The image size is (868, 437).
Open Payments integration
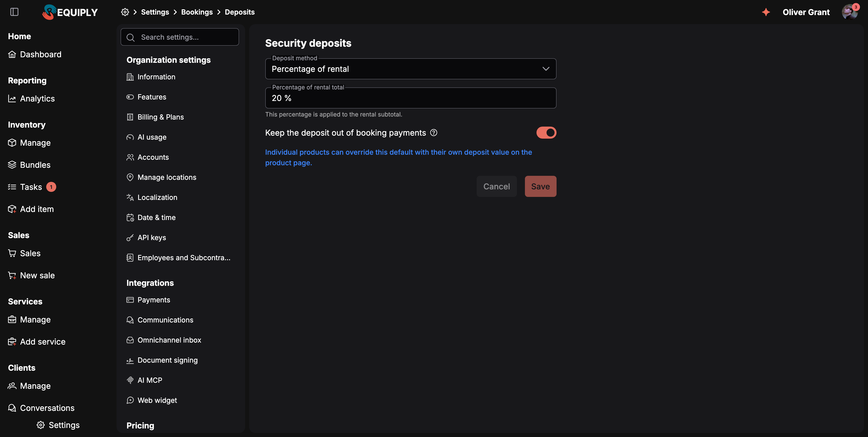148,300
